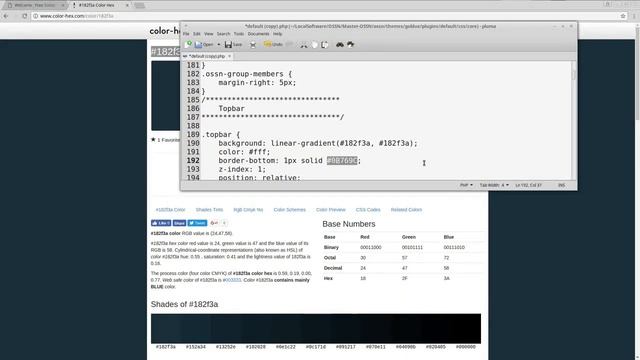This screenshot has width=640, height=360.
Task: Open Find using the binoculars icon
Action: (340, 44)
